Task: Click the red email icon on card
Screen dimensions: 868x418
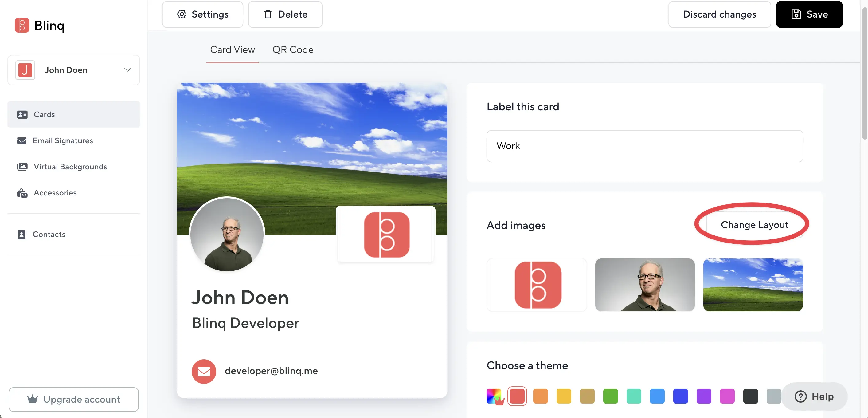Action: [x=204, y=371]
